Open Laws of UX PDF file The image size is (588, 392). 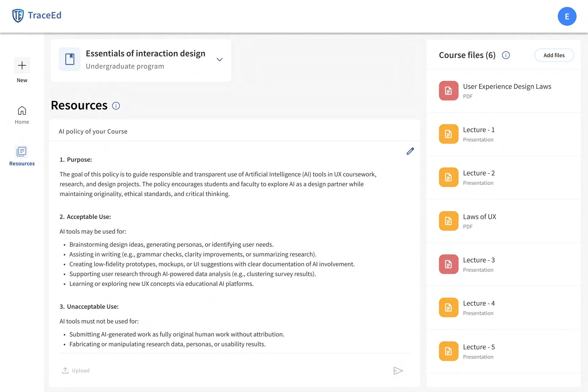tap(479, 217)
